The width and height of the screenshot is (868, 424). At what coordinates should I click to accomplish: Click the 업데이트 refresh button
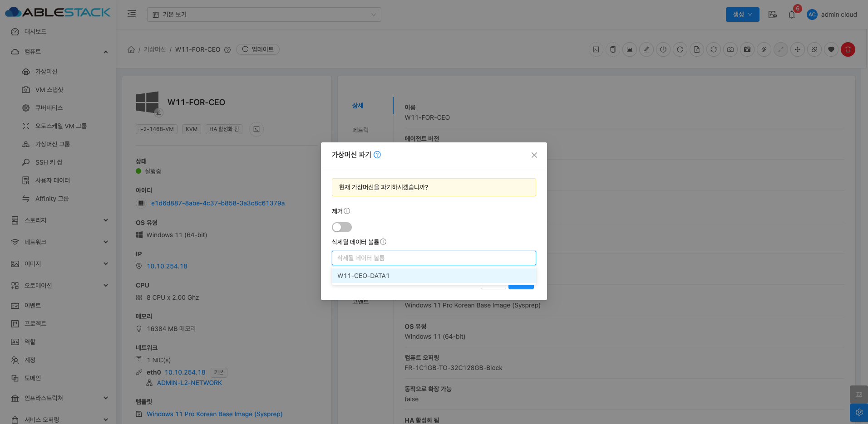(x=258, y=49)
